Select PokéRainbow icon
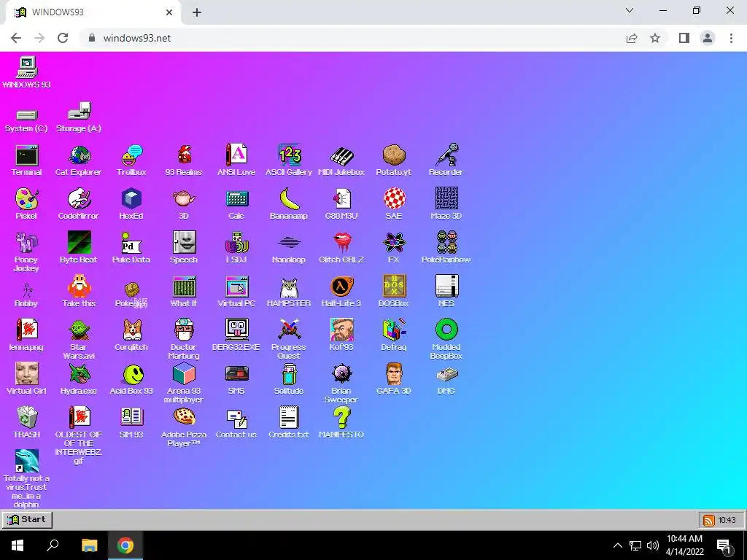The image size is (747, 560). 446,242
